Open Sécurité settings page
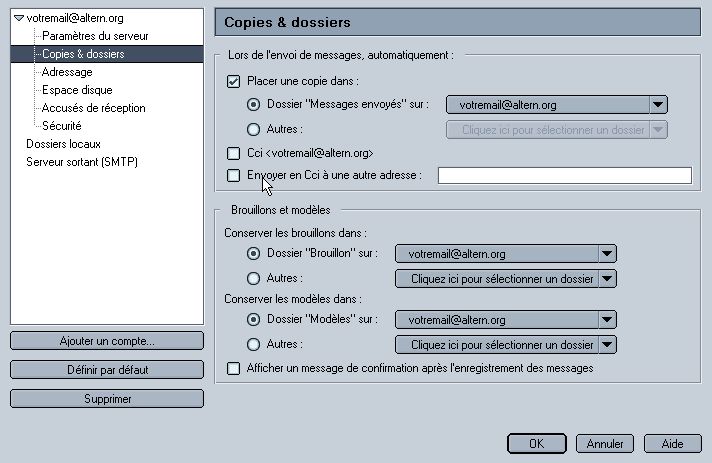Viewport: 712px width, 463px height. click(62, 126)
